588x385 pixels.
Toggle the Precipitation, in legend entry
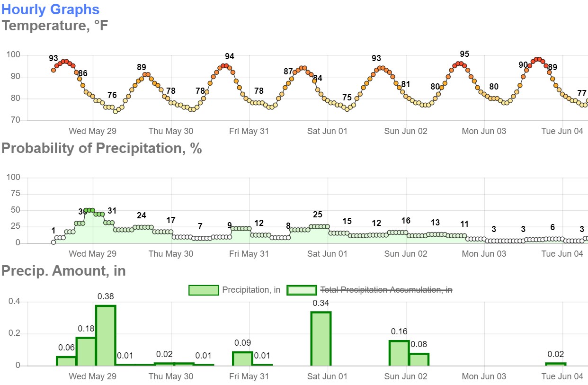235,290
